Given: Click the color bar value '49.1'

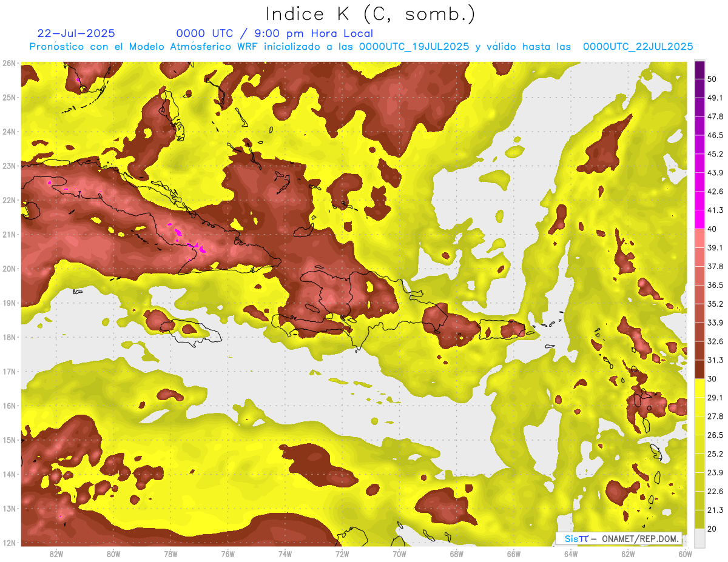Looking at the screenshot, I should 715,98.
